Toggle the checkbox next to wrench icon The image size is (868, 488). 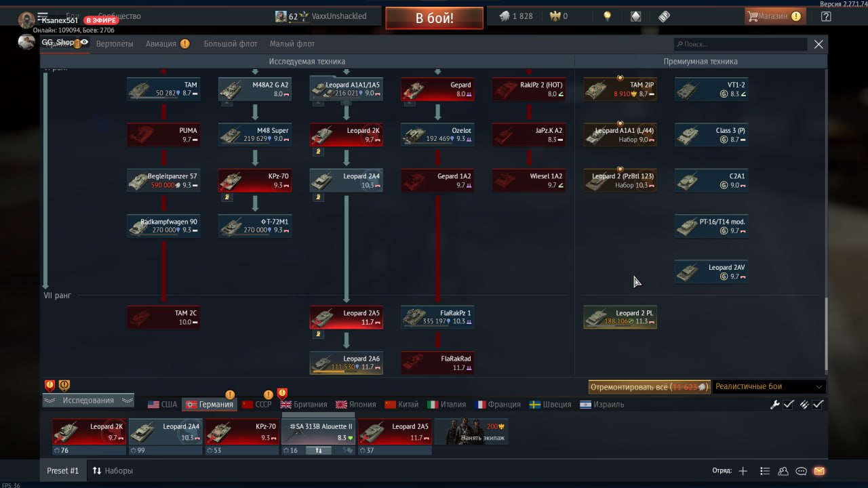(x=789, y=405)
